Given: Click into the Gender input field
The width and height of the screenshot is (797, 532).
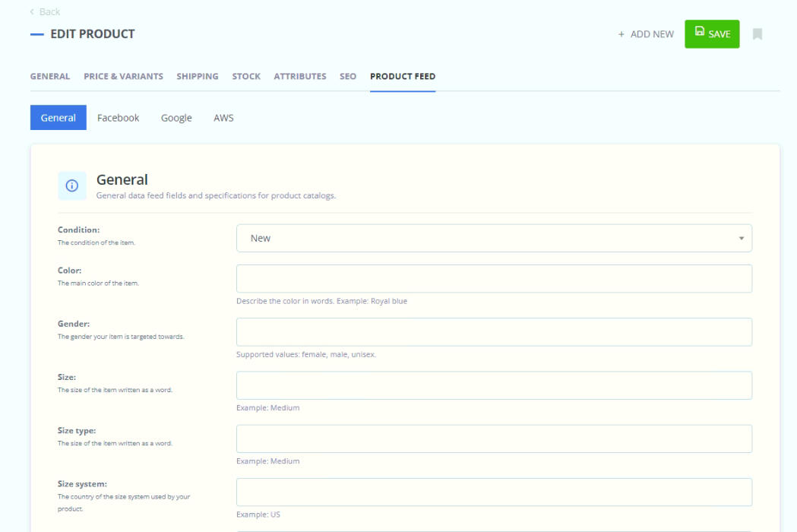Looking at the screenshot, I should point(494,331).
